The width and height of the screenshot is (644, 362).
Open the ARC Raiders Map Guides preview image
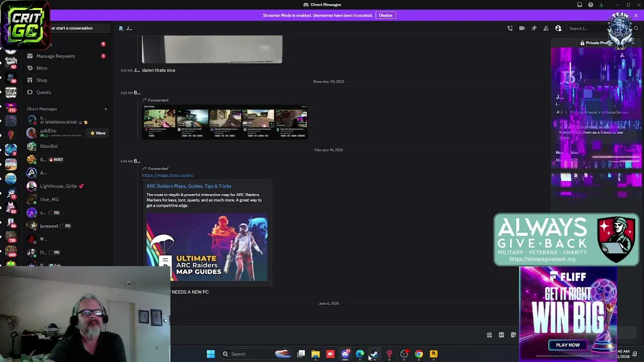click(x=207, y=248)
